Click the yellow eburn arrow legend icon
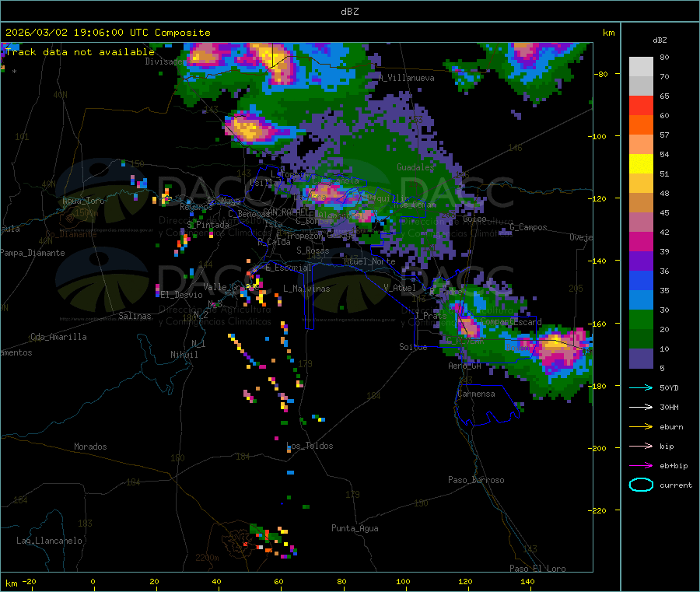This screenshot has width=700, height=592. pos(641,427)
